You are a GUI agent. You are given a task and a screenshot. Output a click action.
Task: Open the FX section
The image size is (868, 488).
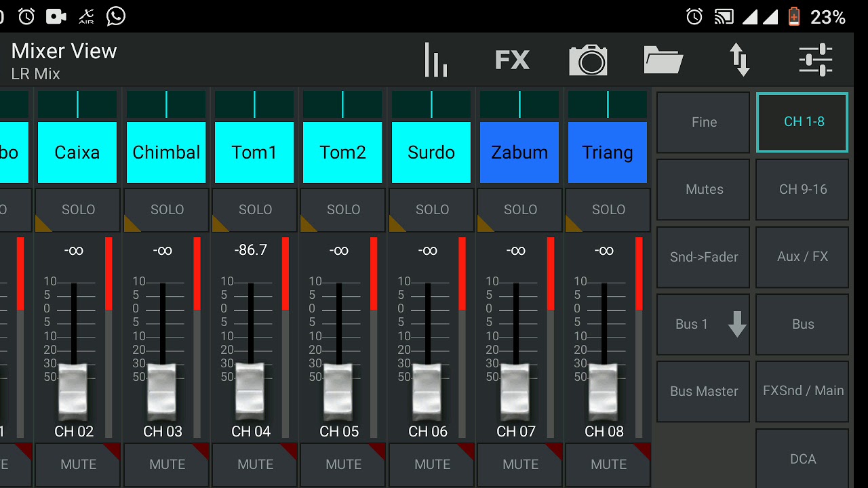tap(512, 60)
